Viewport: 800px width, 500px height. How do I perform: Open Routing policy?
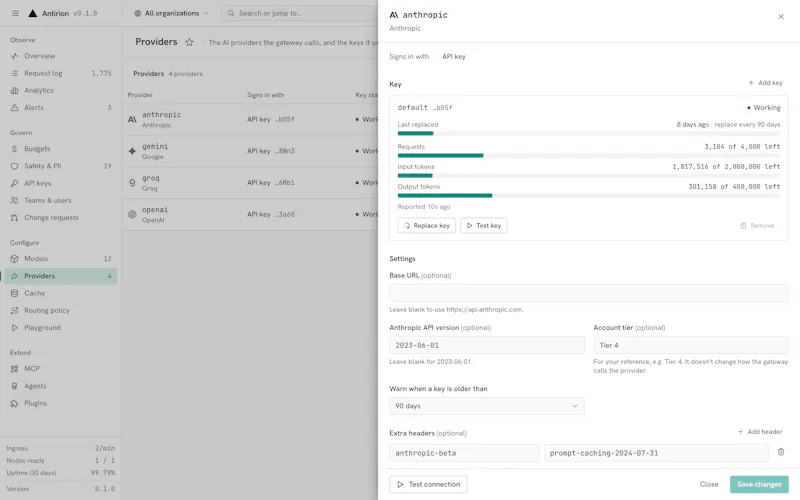pyautogui.click(x=61, y=310)
